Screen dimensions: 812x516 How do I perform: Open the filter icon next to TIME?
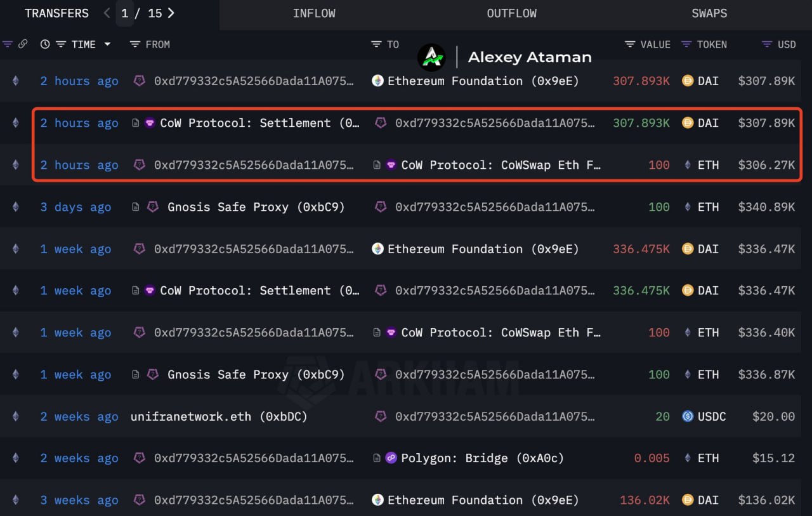click(61, 44)
